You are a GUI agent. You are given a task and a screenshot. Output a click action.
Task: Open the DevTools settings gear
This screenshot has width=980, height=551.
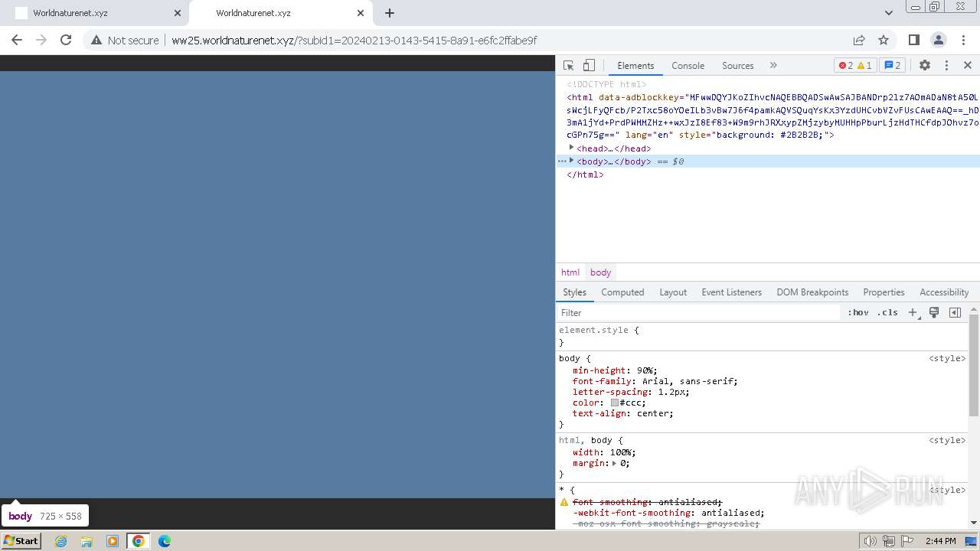coord(925,65)
